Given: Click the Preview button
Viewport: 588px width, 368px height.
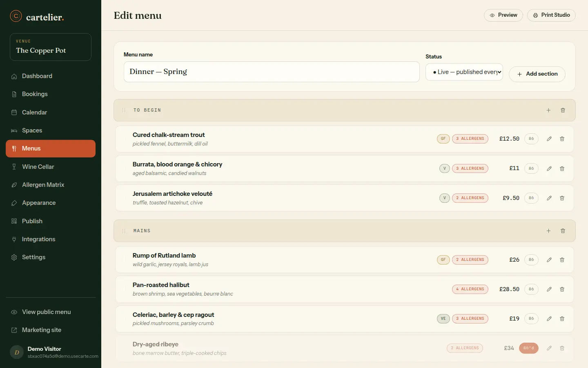Looking at the screenshot, I should coord(503,15).
